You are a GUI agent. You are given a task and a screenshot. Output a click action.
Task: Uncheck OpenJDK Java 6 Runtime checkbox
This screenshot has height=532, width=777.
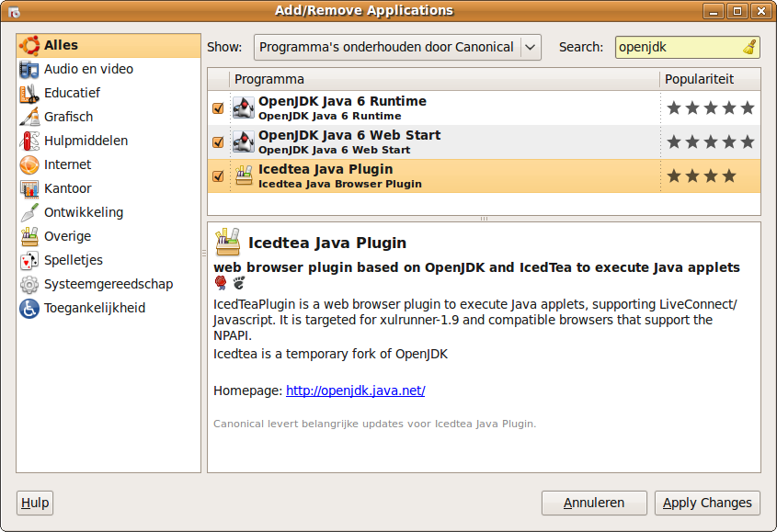218,108
